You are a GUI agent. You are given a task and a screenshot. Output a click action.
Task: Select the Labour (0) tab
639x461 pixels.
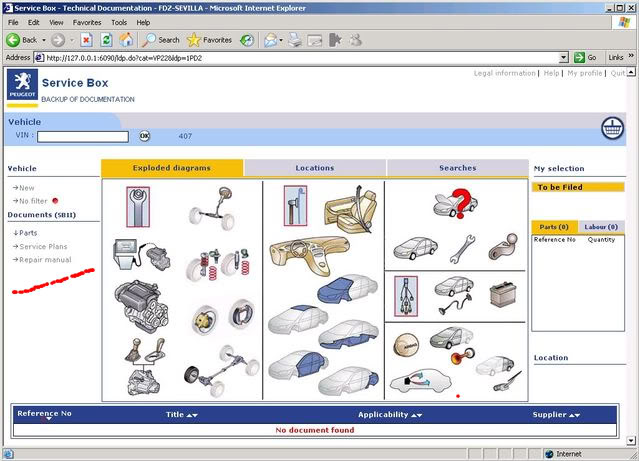pyautogui.click(x=601, y=227)
